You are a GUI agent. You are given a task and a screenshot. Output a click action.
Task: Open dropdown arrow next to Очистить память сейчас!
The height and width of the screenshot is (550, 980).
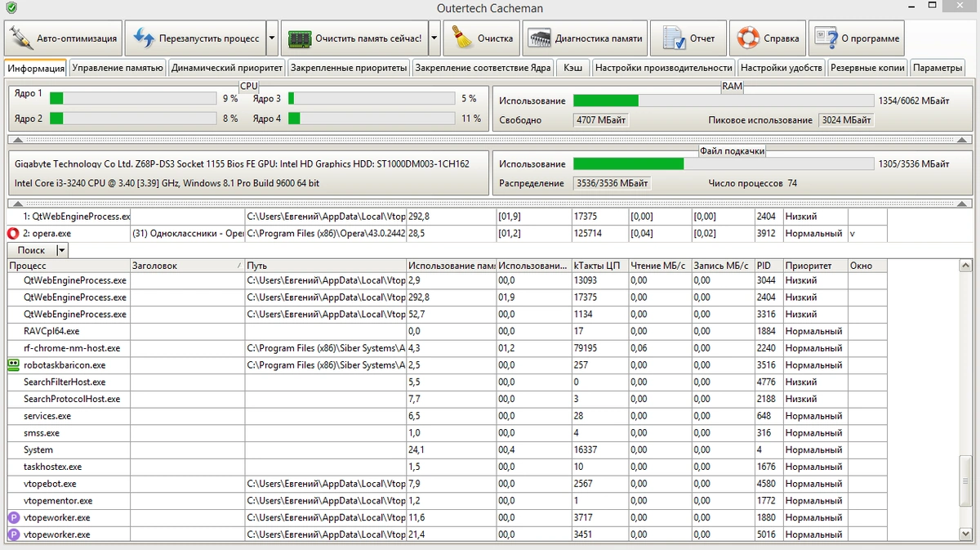pyautogui.click(x=434, y=38)
